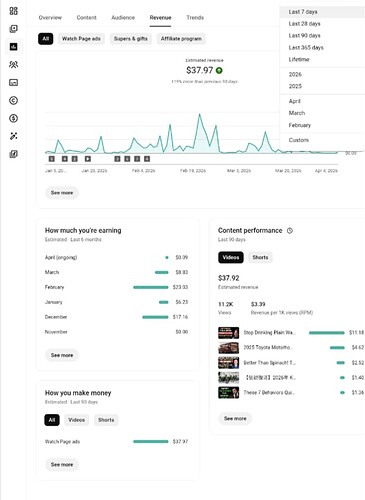Image resolution: width=365 pixels, height=500 pixels.
Task: Choose Lifetime from date menu
Action: pyautogui.click(x=322, y=59)
